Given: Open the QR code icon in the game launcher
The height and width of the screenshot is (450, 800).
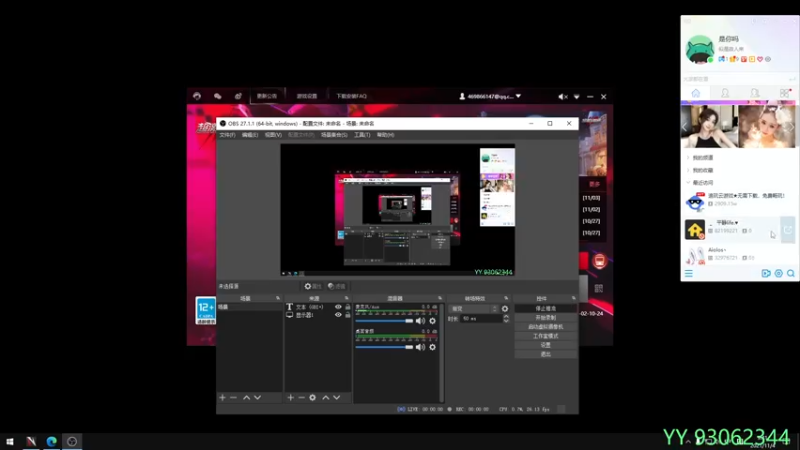Looking at the screenshot, I should pyautogui.click(x=599, y=288).
